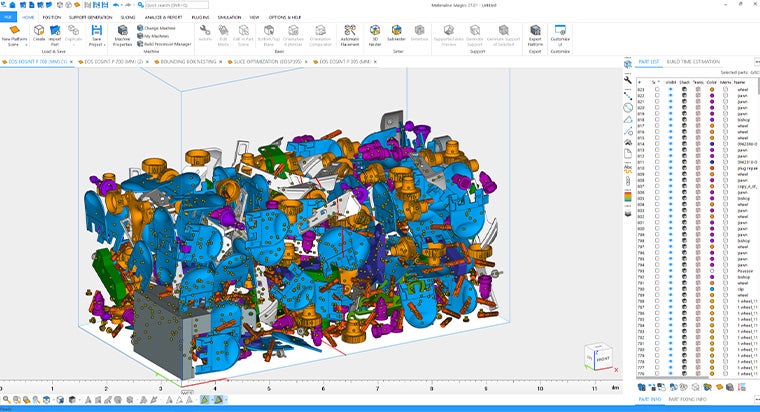Open Build Processor Manager
This screenshot has height=412, width=760.
pos(164,44)
